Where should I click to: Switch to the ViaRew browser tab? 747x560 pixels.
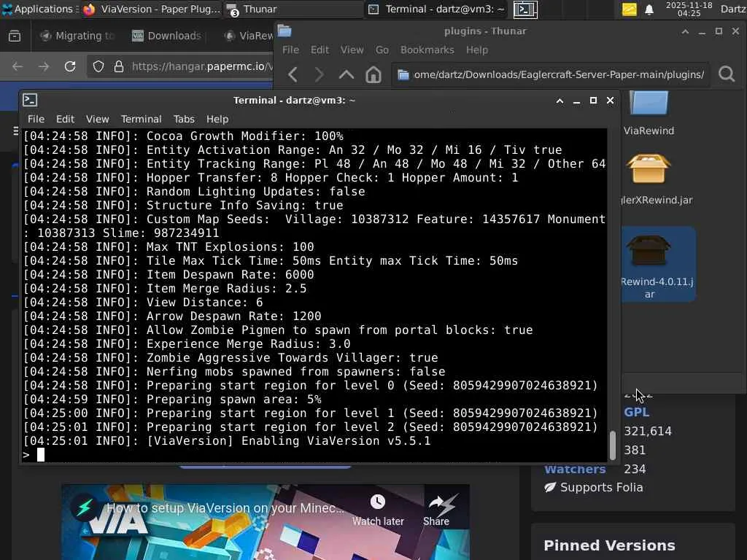248,36
